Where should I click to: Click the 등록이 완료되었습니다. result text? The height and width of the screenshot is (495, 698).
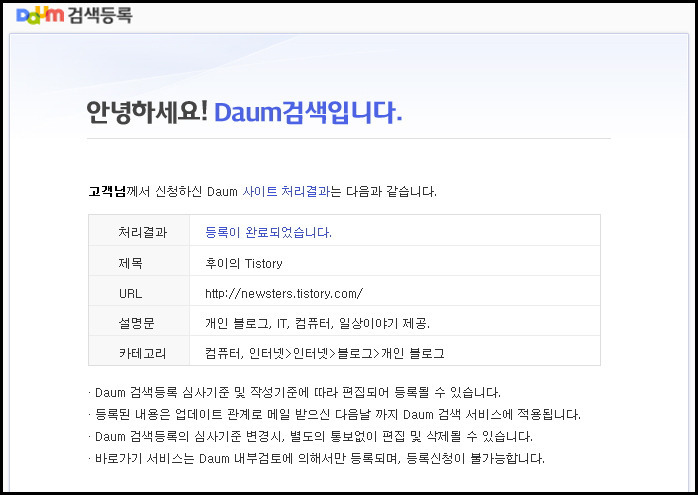tap(268, 232)
